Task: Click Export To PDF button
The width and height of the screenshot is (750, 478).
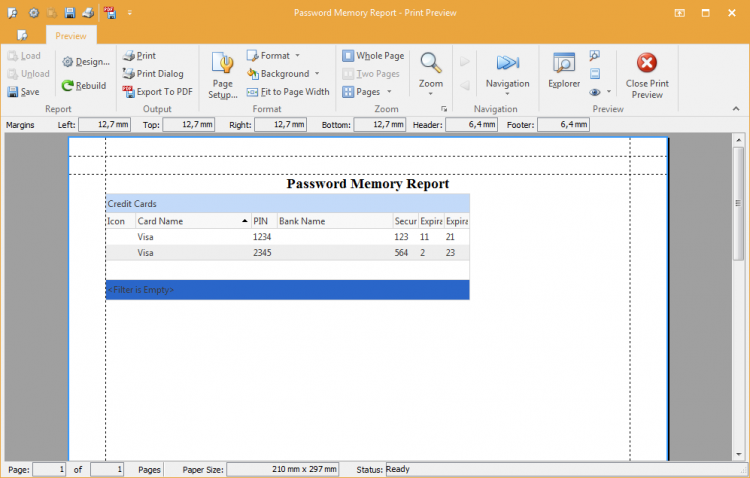Action: tap(158, 92)
